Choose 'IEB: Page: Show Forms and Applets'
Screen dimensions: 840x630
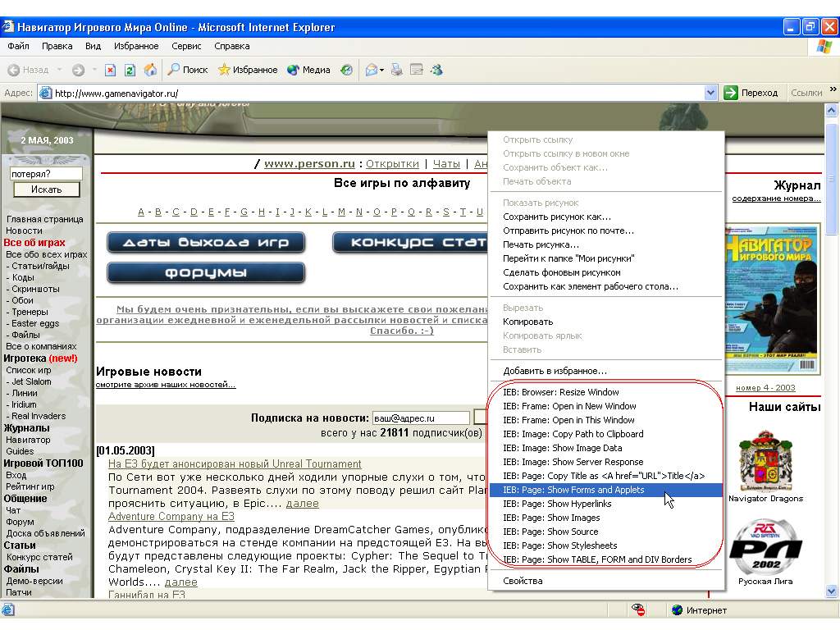coord(606,490)
